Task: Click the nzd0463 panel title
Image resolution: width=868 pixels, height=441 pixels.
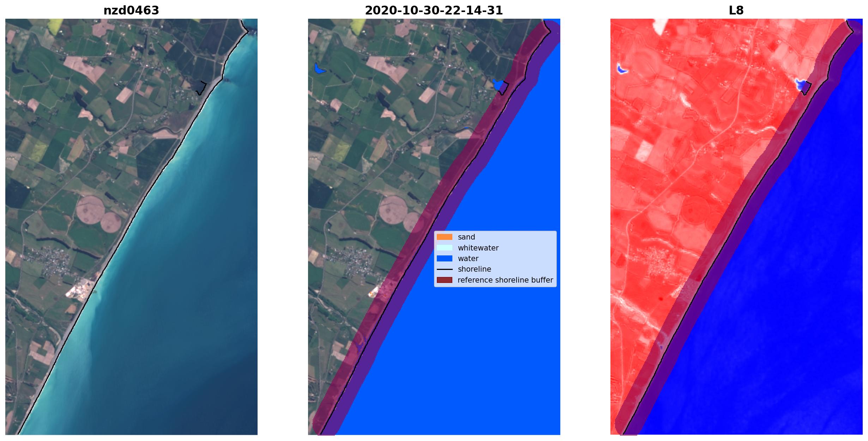Action: tap(131, 11)
